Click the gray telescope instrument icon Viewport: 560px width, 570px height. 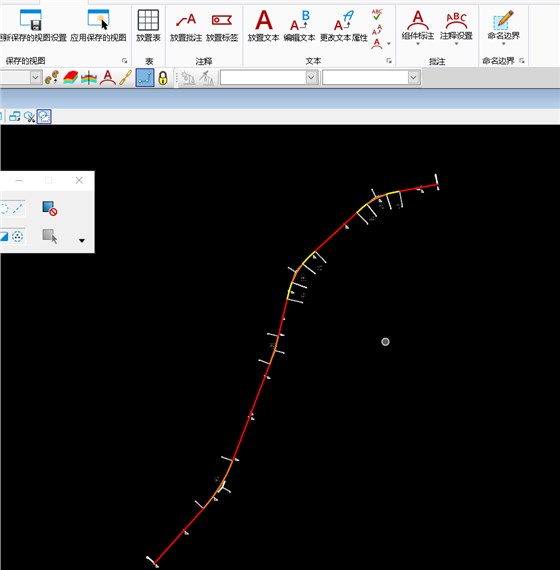tap(207, 78)
